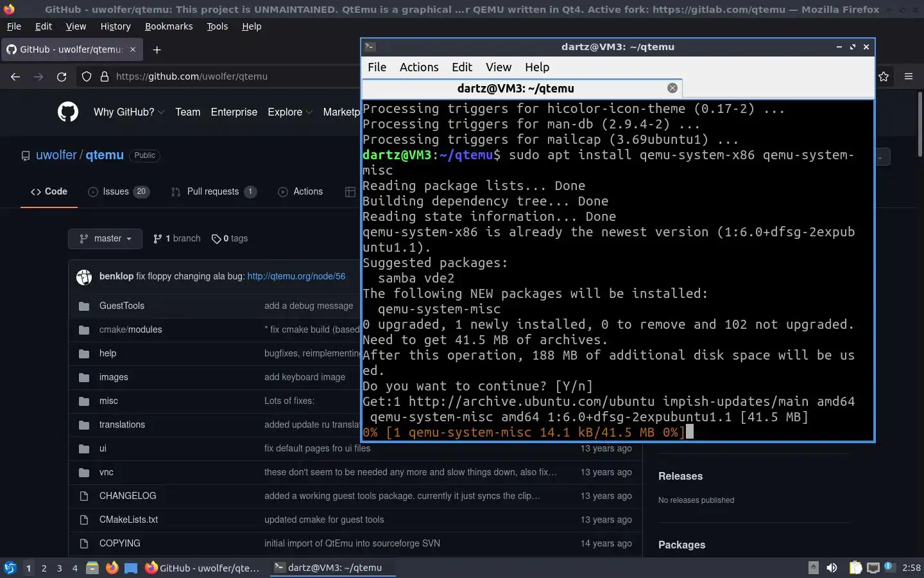The width and height of the screenshot is (924, 578).
Task: Open terminal Actions menu
Action: (x=419, y=67)
